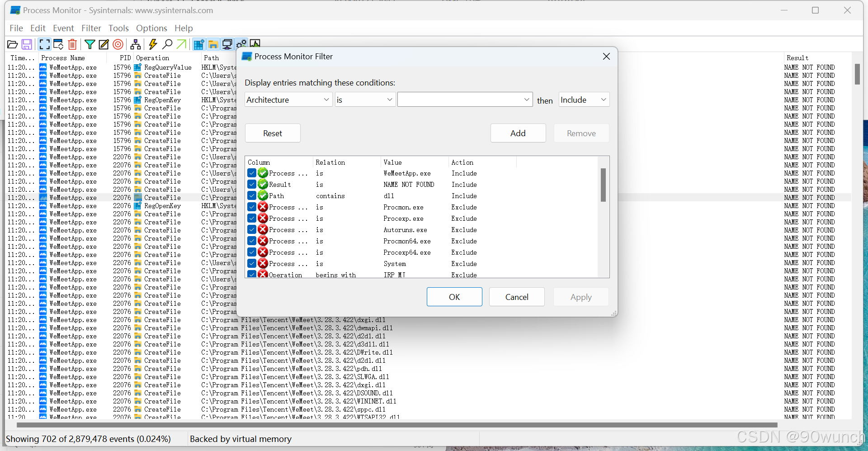Click the Include icon of the NAME NOT FOUND filter
The image size is (868, 451).
pos(263,185)
